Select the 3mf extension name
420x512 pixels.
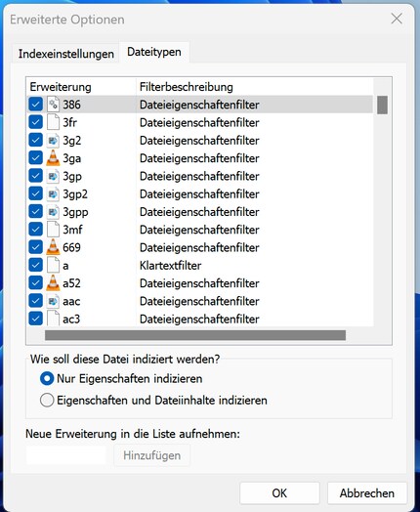72,230
